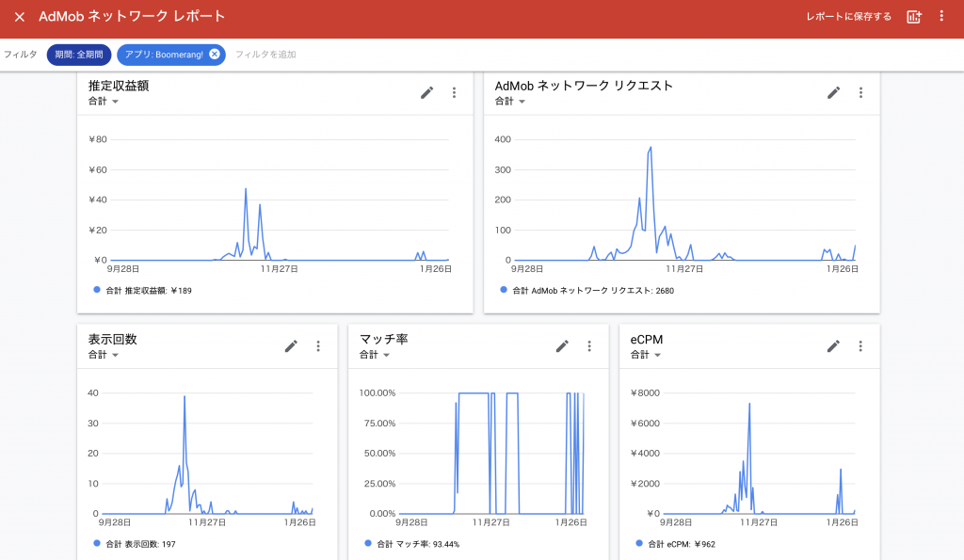Edit the 推定収益額 card with pencil
Screen dimensions: 964x560
(426, 93)
